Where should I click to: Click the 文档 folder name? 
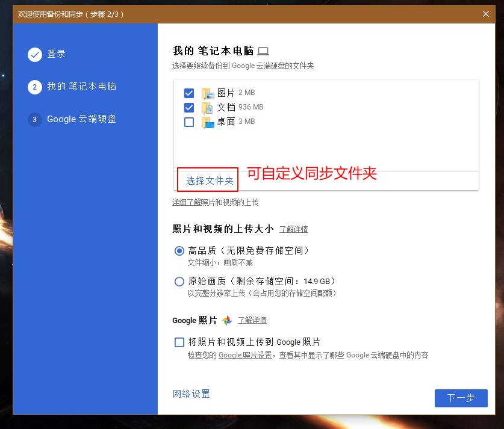tap(226, 107)
